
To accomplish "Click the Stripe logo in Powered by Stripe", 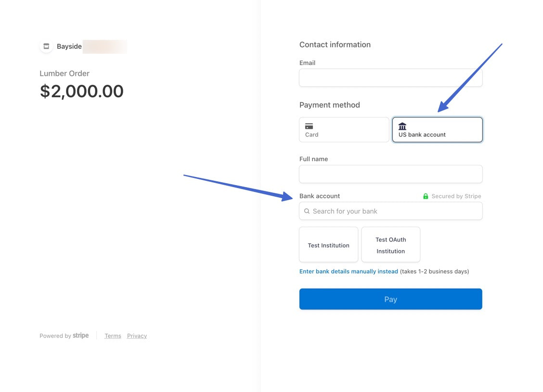I will point(80,335).
